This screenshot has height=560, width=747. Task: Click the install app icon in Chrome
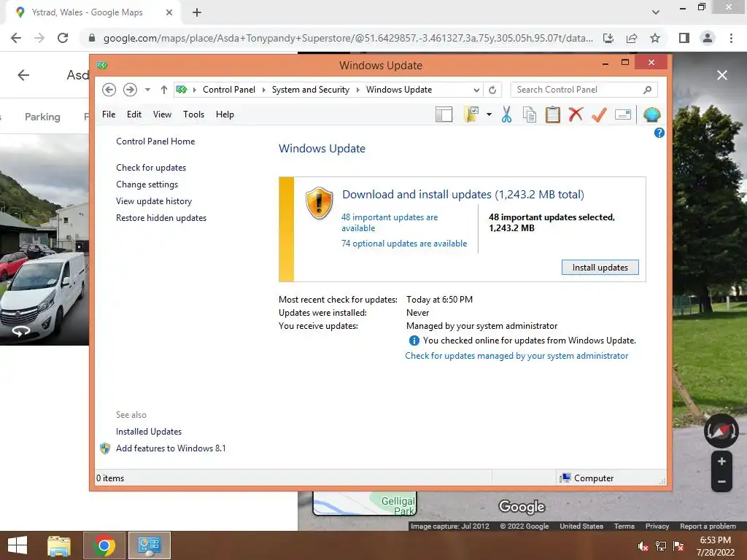click(608, 38)
